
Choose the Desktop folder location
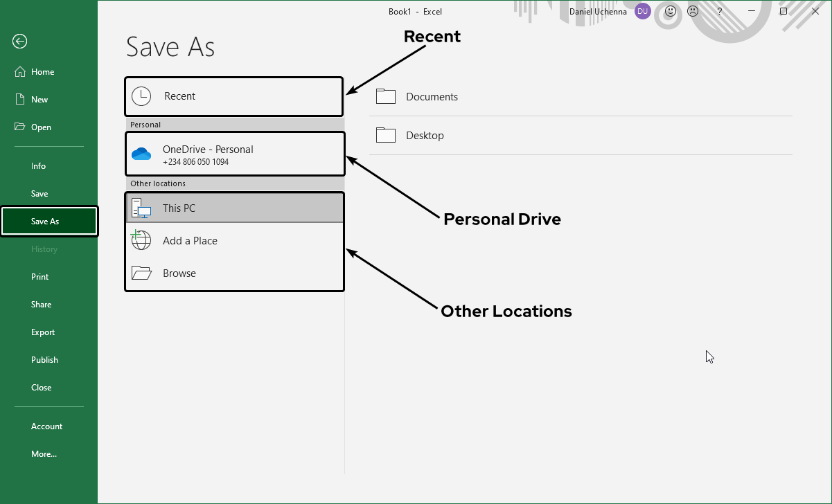pyautogui.click(x=425, y=136)
